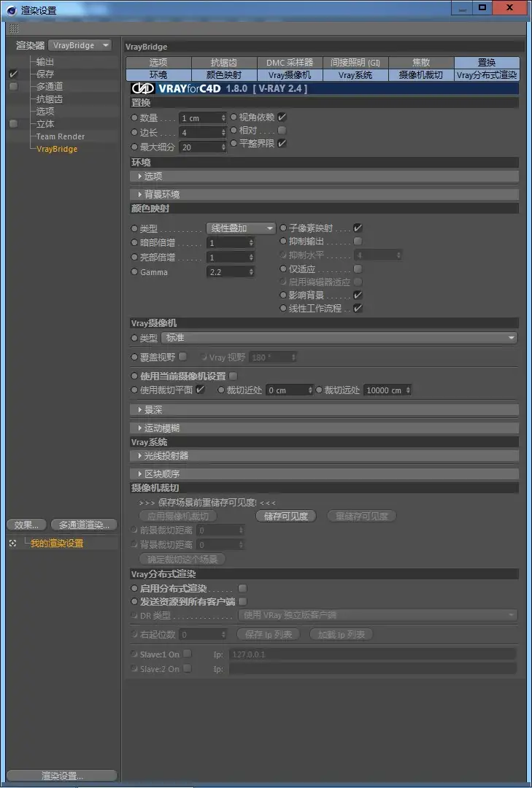Open the 渲染器 VrayBridge dropdown
Viewport: 532px width, 788px height.
[80, 45]
